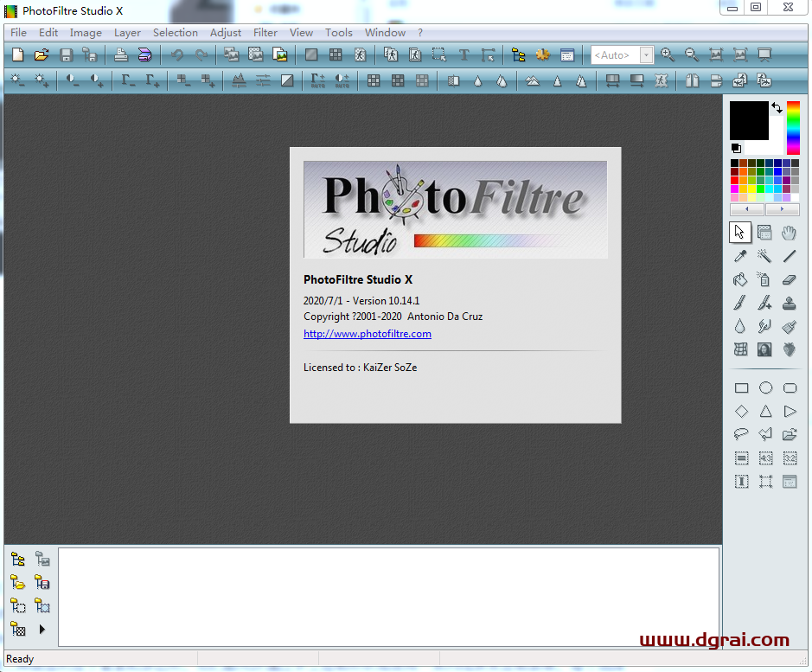The width and height of the screenshot is (812, 672).
Task: Select the Fill paint bucket tool
Action: coord(740,280)
